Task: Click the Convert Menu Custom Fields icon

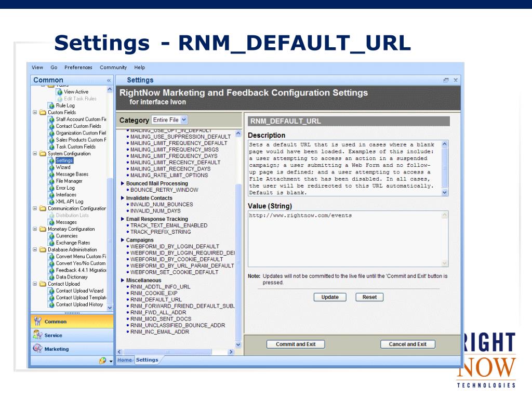Action: point(51,257)
